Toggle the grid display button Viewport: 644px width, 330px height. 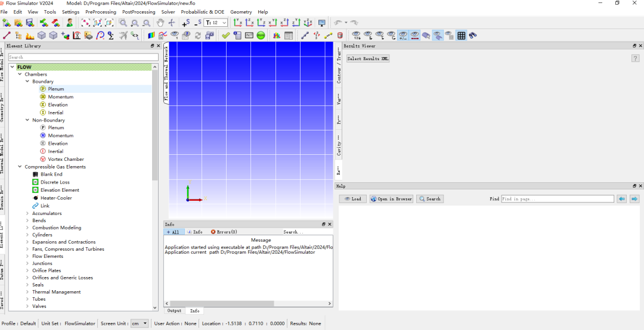[461, 36]
